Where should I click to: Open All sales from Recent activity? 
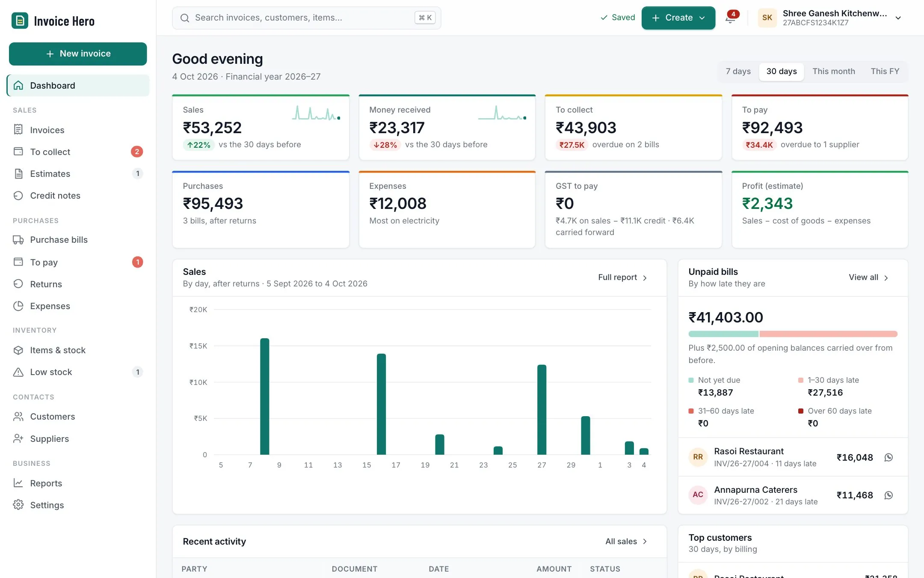(626, 541)
